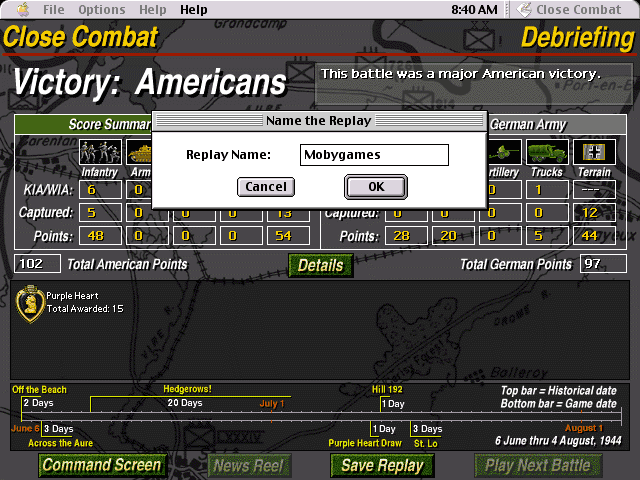
Task: Click the Save Replay button
Action: (382, 465)
